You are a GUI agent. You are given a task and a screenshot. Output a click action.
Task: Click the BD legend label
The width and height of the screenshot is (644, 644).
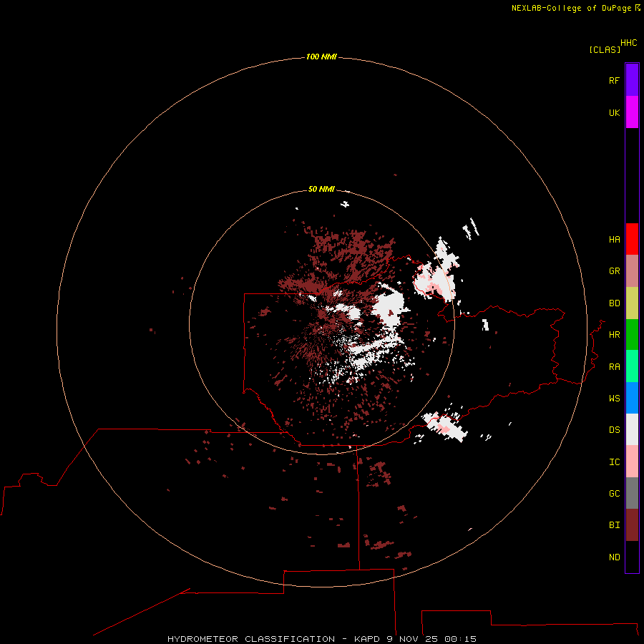pos(614,303)
